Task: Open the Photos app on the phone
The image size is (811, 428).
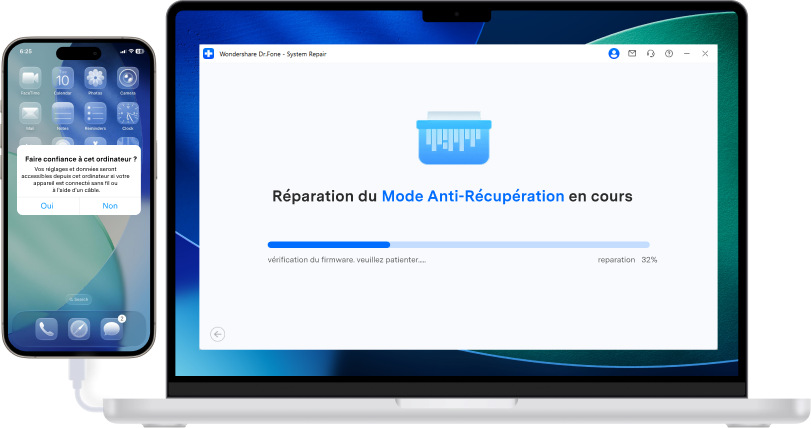Action: click(x=95, y=78)
